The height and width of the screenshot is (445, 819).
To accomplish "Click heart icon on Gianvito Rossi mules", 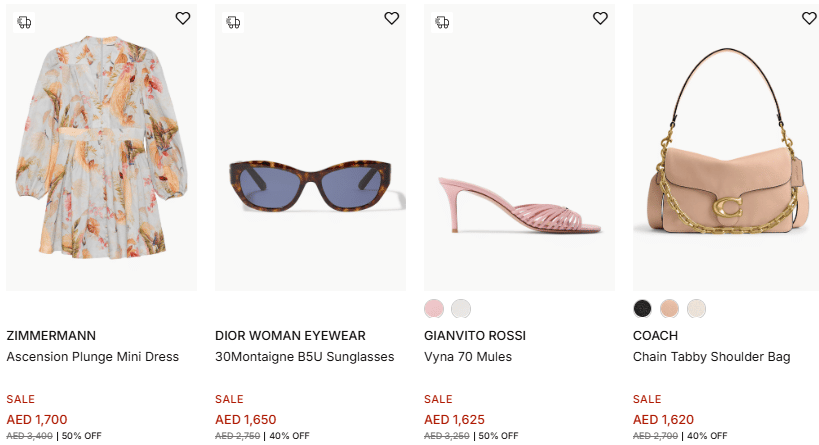I will tap(600, 18).
